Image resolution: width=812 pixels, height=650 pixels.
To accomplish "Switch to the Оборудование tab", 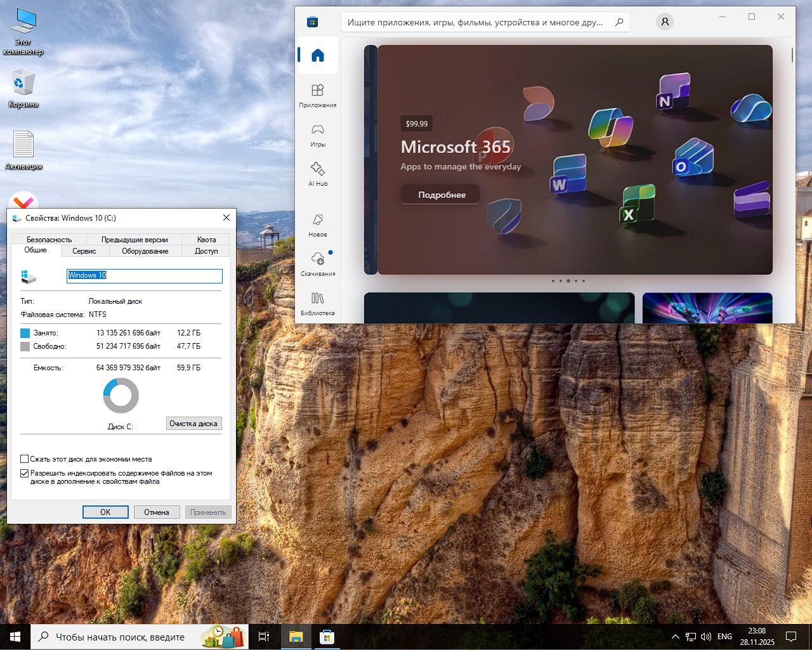I will (x=145, y=251).
